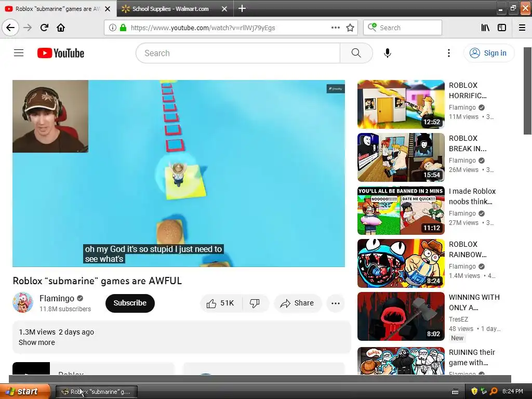Open YouTube settings three-dot menu
Image resolution: width=532 pixels, height=399 pixels.
(449, 53)
